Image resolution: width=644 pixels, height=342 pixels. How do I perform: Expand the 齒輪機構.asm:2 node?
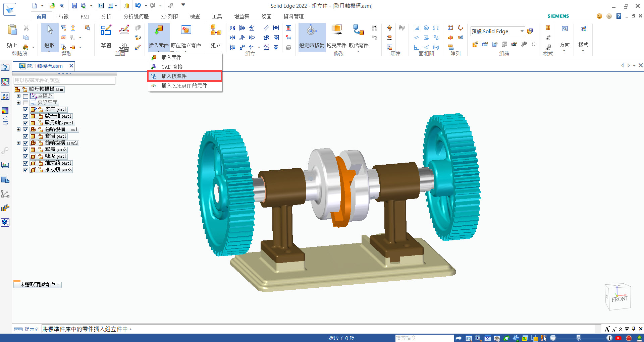click(19, 143)
